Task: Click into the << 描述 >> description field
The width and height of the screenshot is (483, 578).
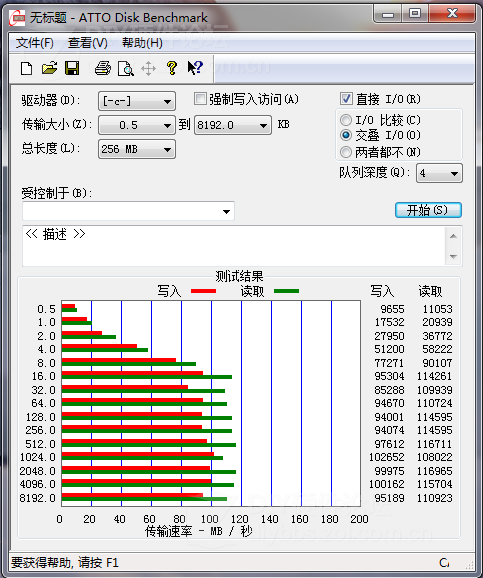Action: point(233,246)
